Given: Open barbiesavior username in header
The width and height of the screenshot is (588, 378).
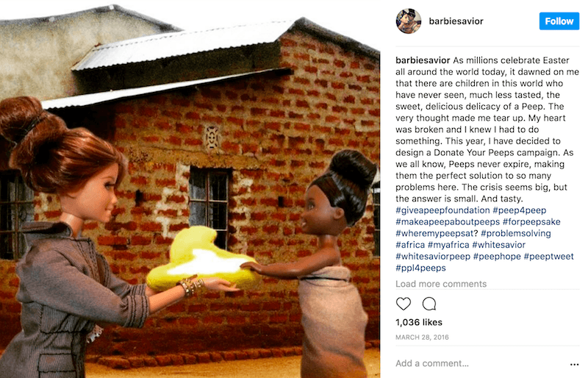Looking at the screenshot, I should (x=456, y=21).
